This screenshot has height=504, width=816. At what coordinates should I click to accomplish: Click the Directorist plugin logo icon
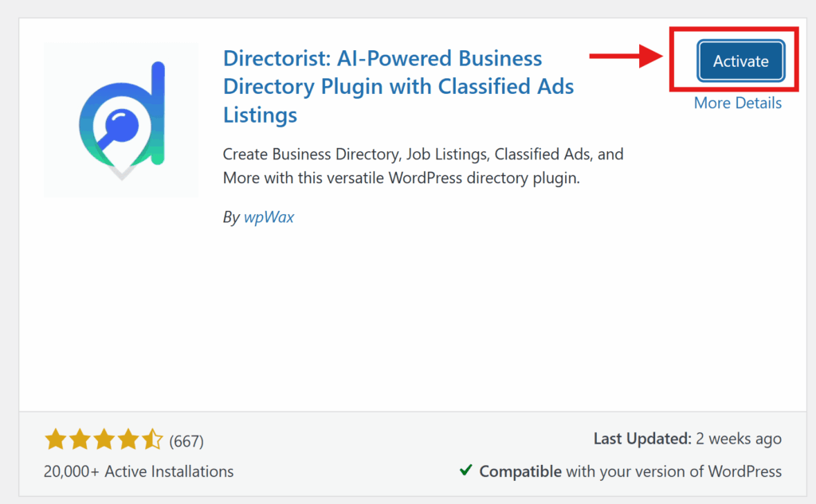pos(121,119)
